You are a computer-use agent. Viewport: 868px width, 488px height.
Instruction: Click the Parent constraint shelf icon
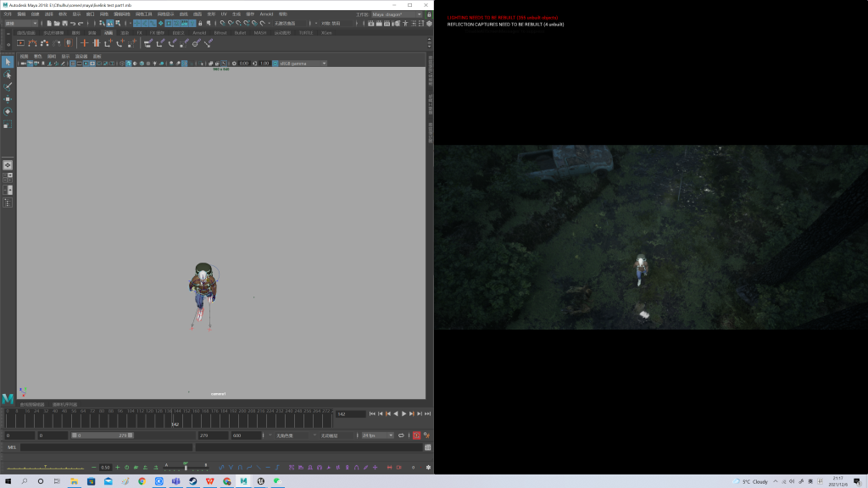point(147,42)
